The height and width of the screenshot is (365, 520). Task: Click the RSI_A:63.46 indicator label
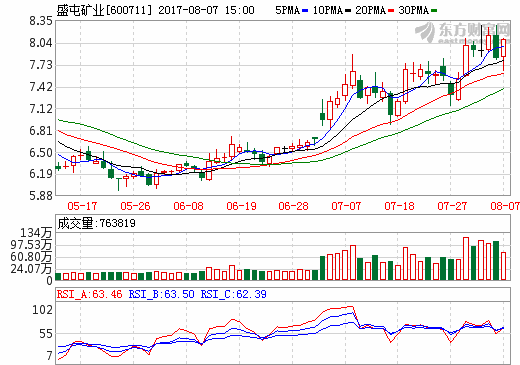[x=89, y=294]
